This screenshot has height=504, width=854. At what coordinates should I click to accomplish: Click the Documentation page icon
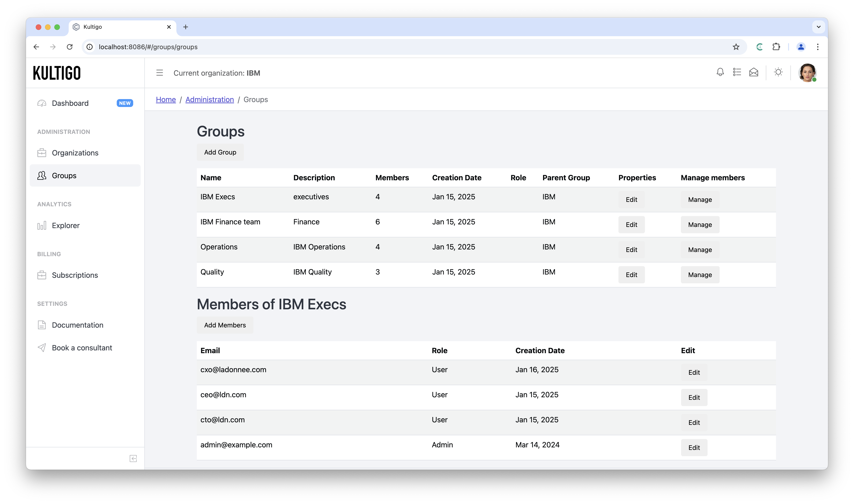[x=42, y=325]
